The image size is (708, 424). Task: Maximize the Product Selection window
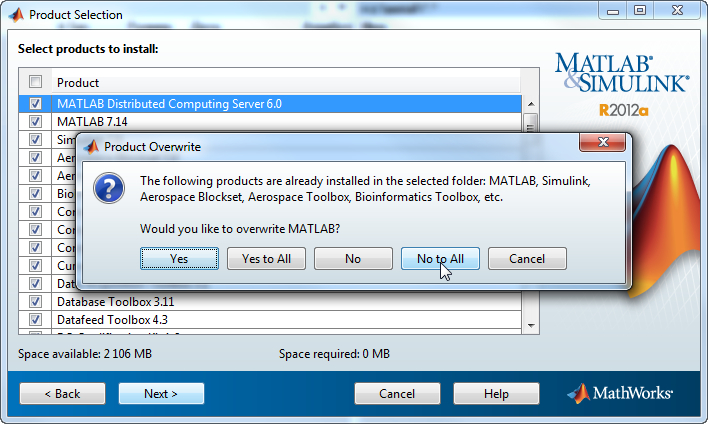640,11
